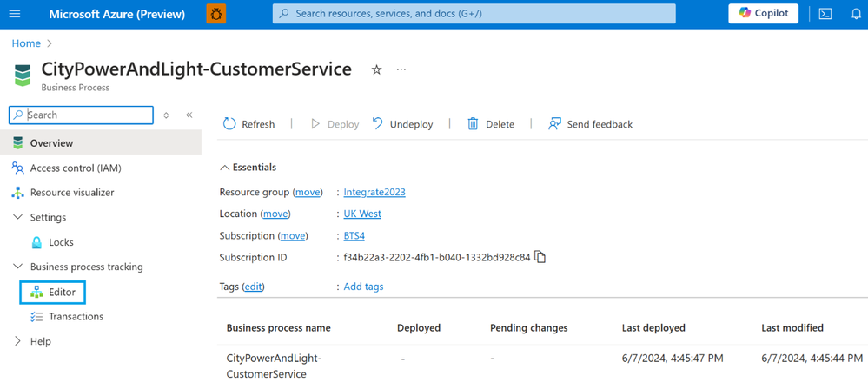Click the Deployed column header
This screenshot has width=868, height=382.
click(x=419, y=328)
